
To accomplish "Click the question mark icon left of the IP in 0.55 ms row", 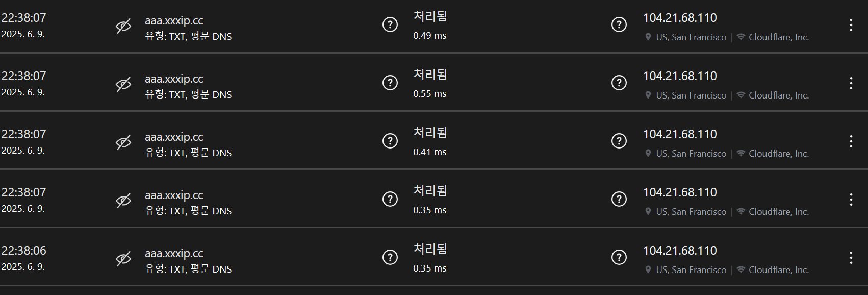I will [619, 82].
